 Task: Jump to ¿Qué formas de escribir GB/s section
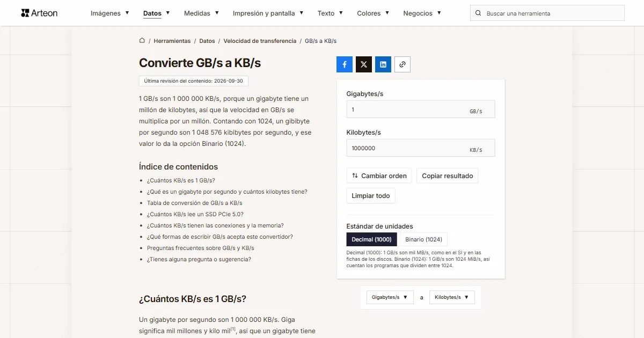[x=220, y=237]
